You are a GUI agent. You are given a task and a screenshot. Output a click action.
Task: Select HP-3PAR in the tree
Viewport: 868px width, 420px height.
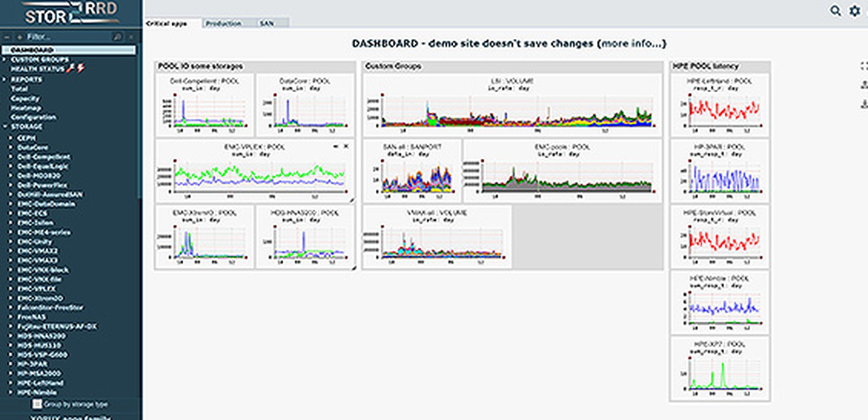33,364
